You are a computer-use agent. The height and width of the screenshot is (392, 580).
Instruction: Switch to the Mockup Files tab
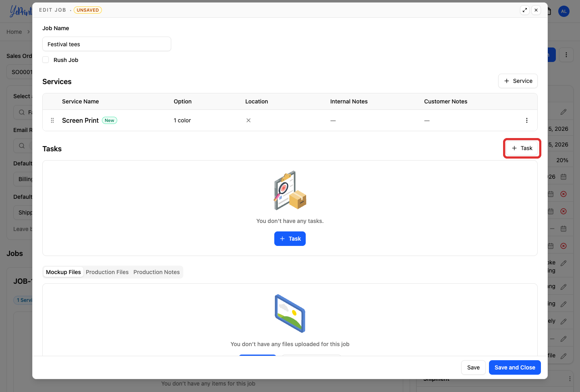[x=63, y=272]
